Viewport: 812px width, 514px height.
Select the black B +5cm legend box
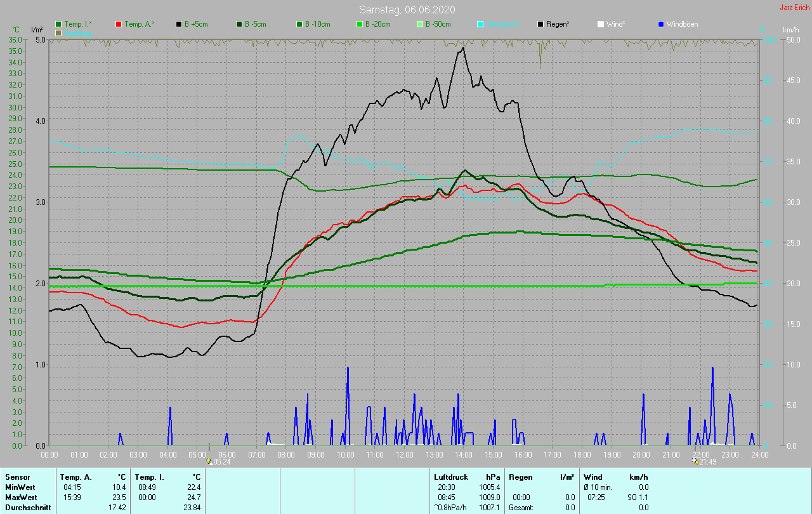pyautogui.click(x=180, y=24)
